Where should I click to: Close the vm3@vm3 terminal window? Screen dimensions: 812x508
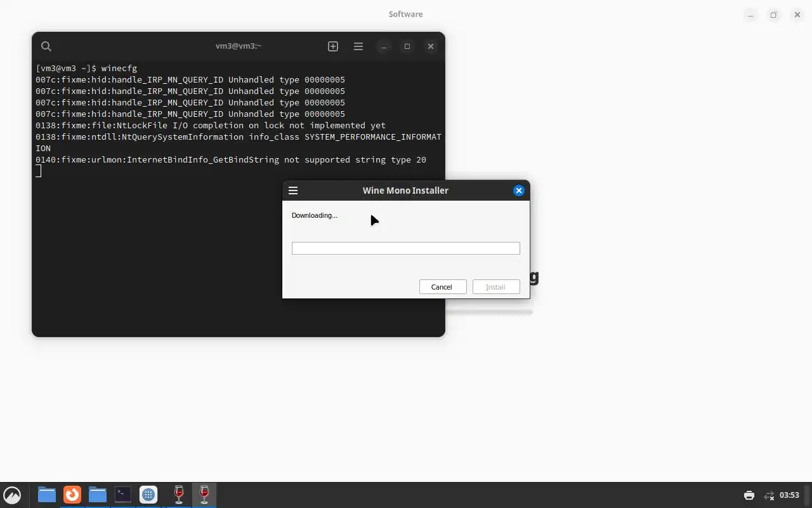click(x=431, y=46)
